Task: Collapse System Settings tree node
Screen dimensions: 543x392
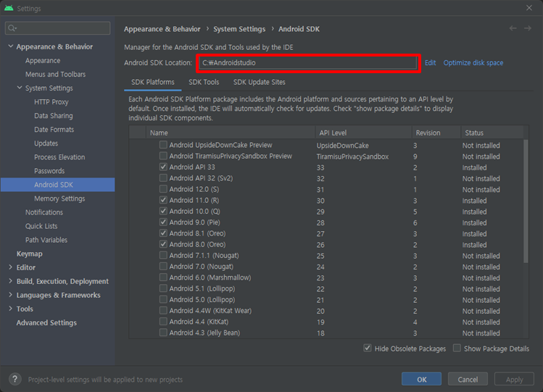Action: tap(20, 88)
